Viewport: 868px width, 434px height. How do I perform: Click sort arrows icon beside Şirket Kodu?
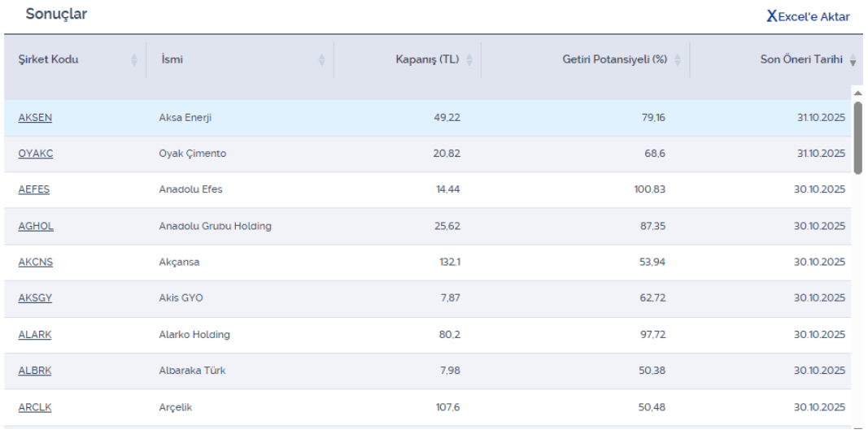(x=134, y=59)
